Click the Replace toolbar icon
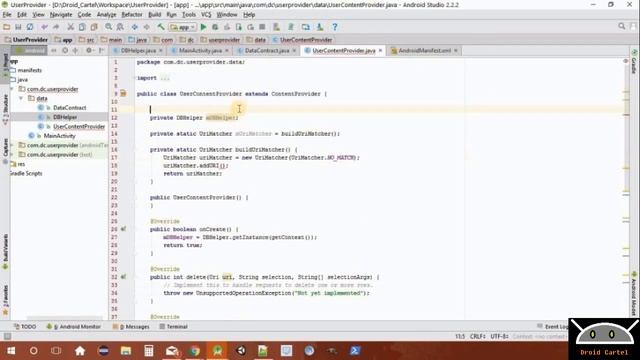The image size is (640, 360). coord(120,27)
